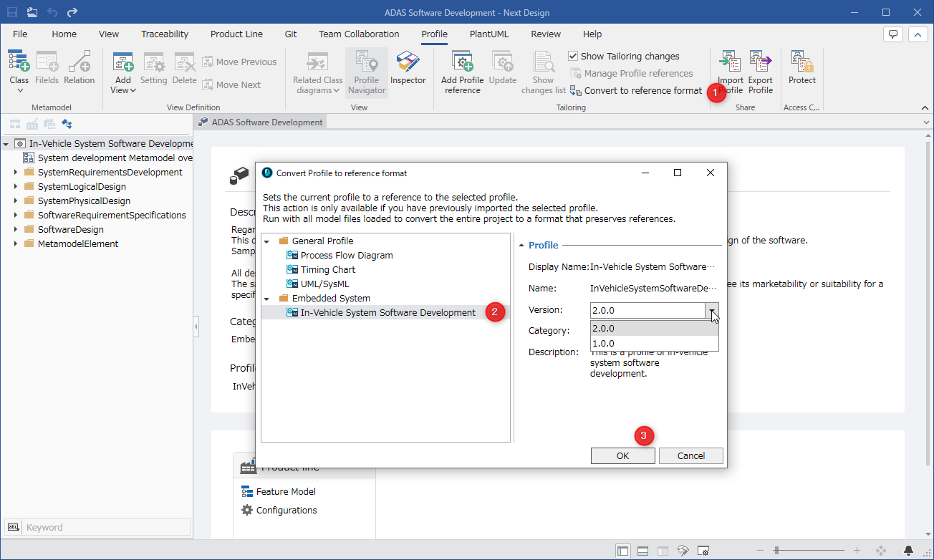Switch to the Traceability tab
The height and width of the screenshot is (560, 934).
[x=165, y=34]
